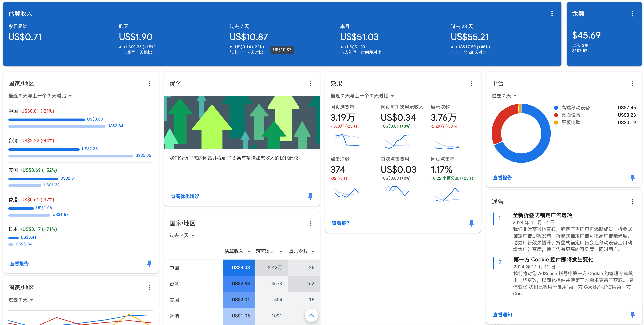Click the $45.69 balance amount
The image size is (644, 325).
[x=586, y=35]
